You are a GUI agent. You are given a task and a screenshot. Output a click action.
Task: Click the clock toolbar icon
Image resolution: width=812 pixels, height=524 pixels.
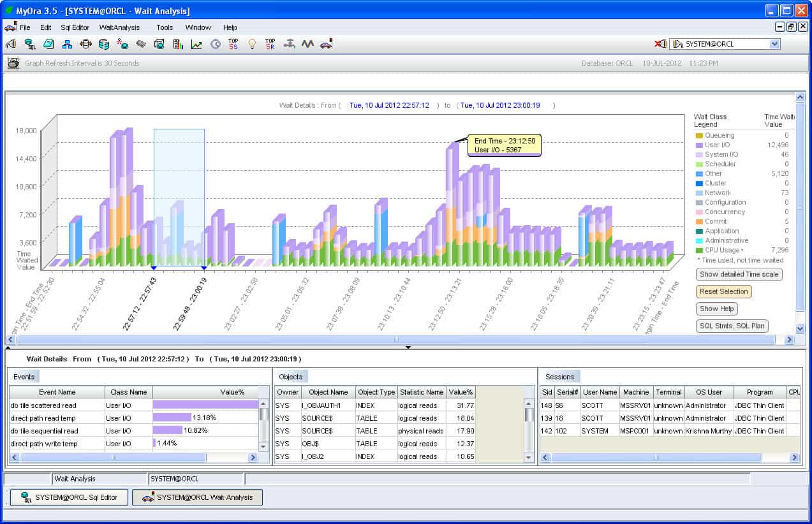[x=215, y=44]
